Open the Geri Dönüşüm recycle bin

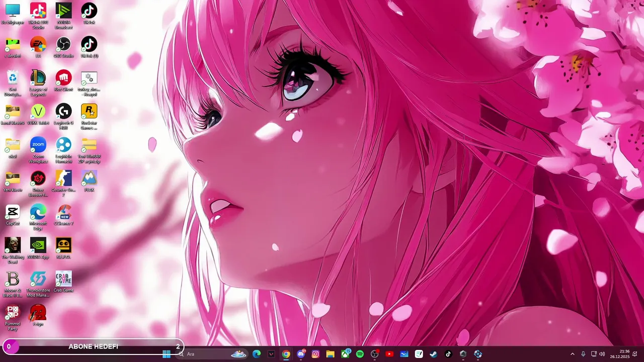click(13, 83)
